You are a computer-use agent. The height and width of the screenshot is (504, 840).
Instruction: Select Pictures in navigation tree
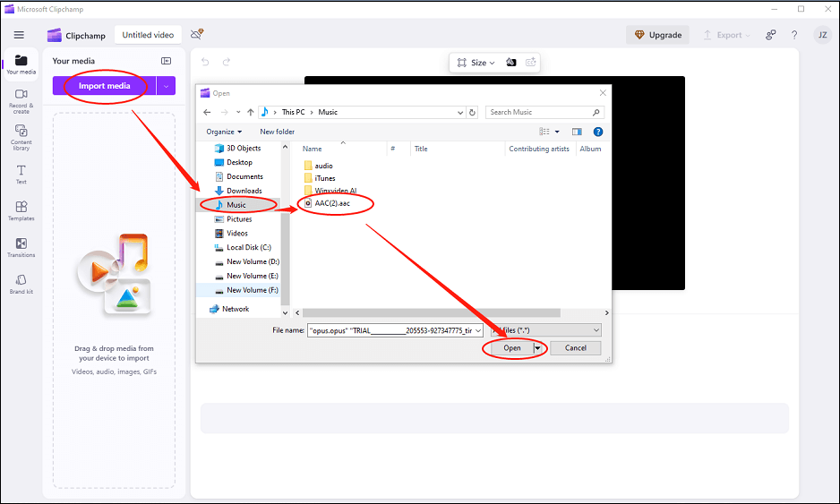[233, 219]
